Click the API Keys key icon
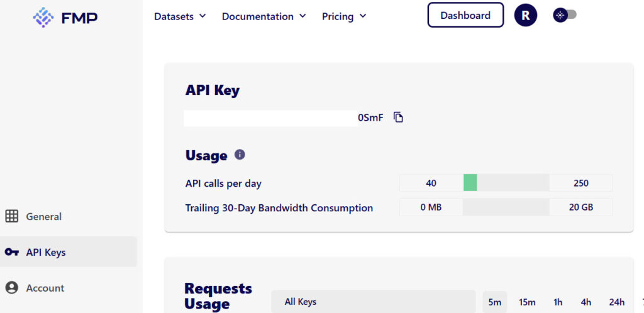 [x=11, y=252]
